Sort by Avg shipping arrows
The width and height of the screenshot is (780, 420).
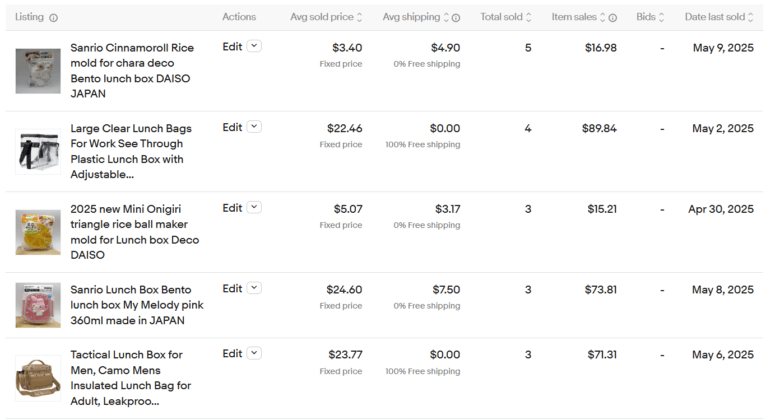click(444, 17)
